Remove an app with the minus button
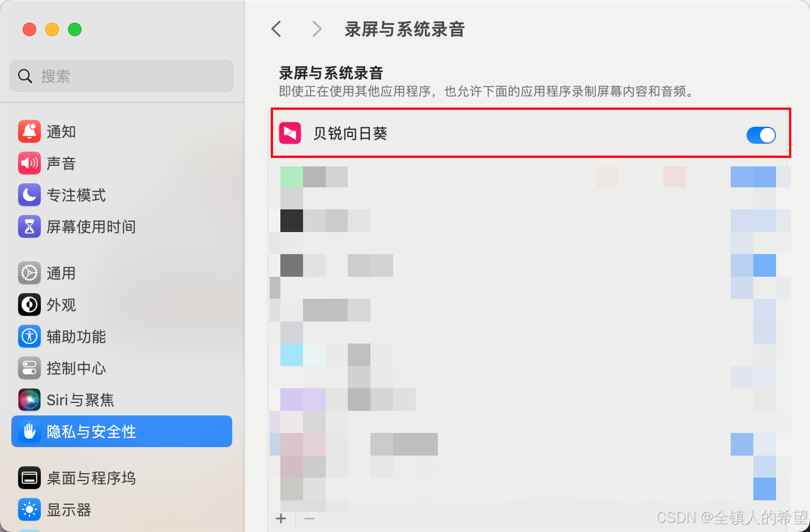The image size is (810, 532). (309, 518)
